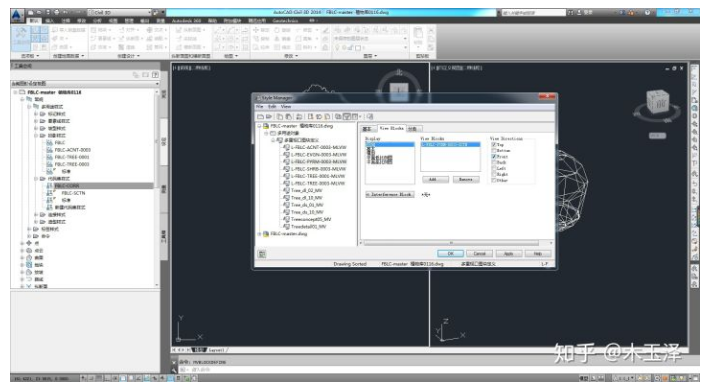Click the Interference Block button
Screen dimensions: 709x387
[x=390, y=194]
